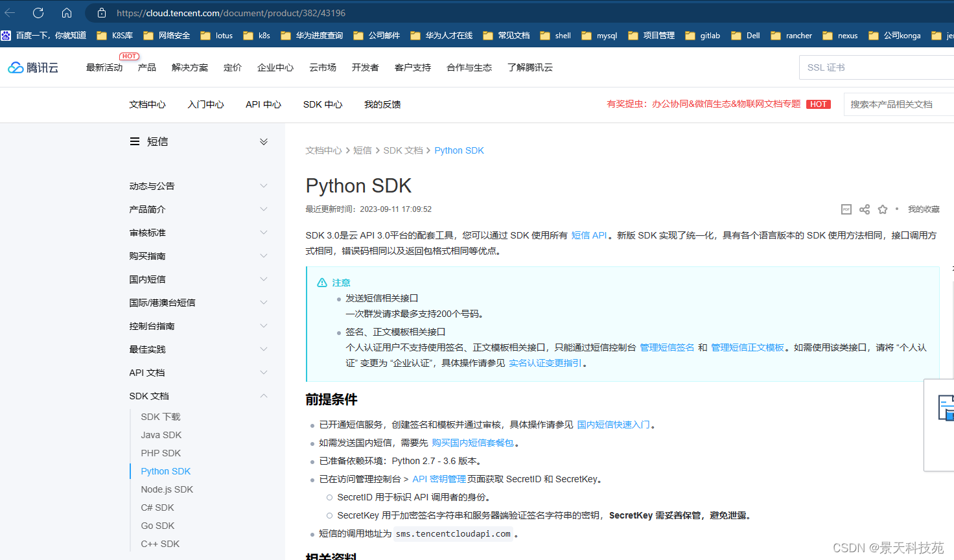Open the 文档中心 menu item

click(x=147, y=104)
